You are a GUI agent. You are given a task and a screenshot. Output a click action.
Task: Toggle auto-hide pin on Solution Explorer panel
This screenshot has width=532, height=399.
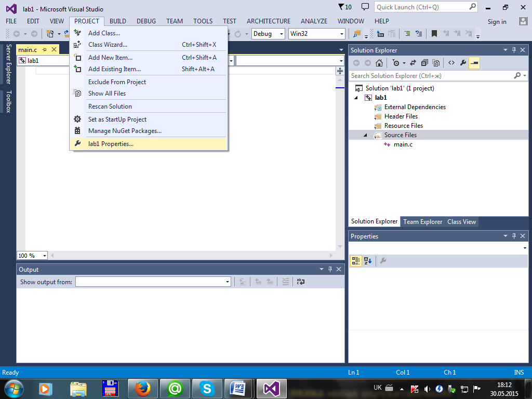pos(514,50)
